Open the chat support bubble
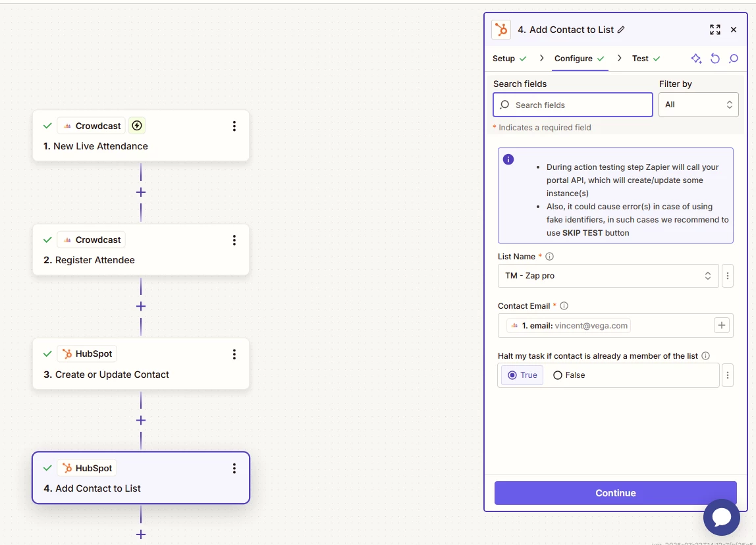 coord(721,517)
